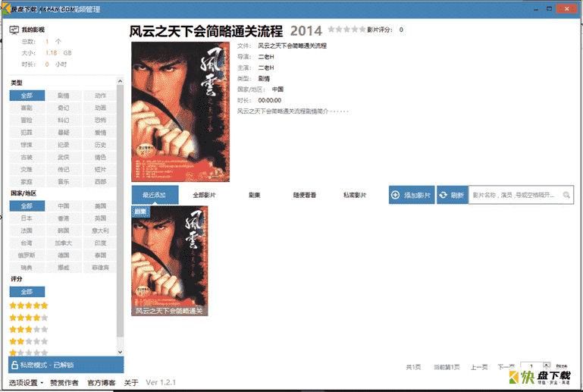Click the Ver 1.2.1 version label
Screen dimensions: 583x392
pyautogui.click(x=161, y=382)
